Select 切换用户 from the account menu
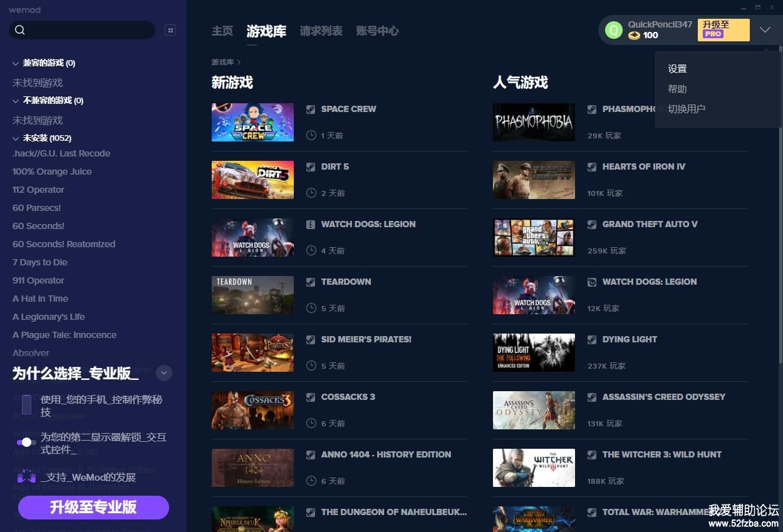Screen dimensions: 783x532 (x=687, y=109)
